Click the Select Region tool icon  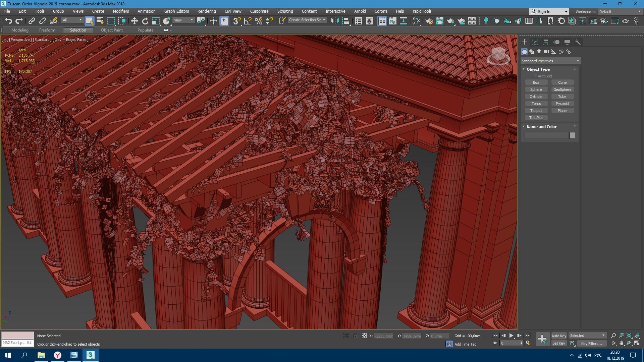click(x=111, y=21)
